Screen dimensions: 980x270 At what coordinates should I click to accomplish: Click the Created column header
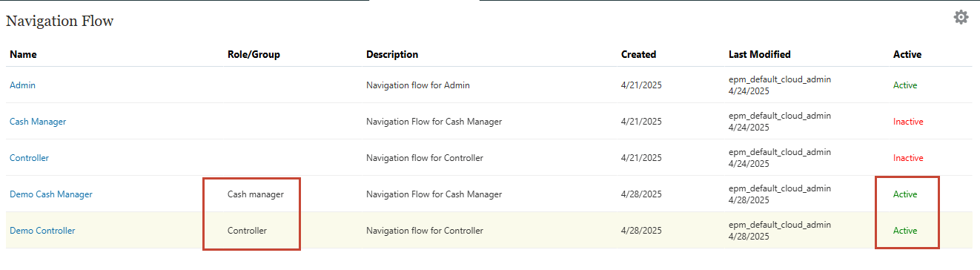click(638, 54)
